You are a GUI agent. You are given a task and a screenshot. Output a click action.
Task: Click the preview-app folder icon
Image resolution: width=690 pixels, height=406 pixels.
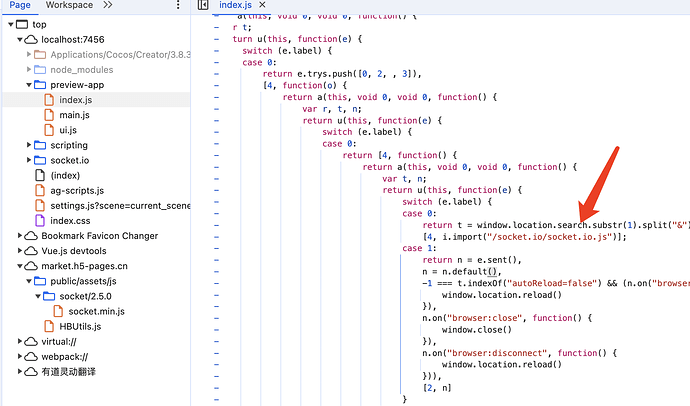pyautogui.click(x=40, y=85)
